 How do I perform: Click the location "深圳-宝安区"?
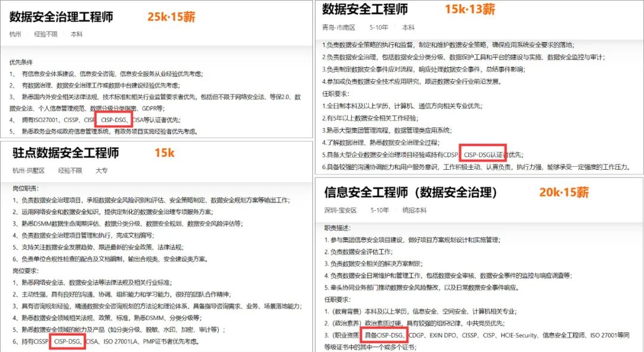[x=340, y=210]
